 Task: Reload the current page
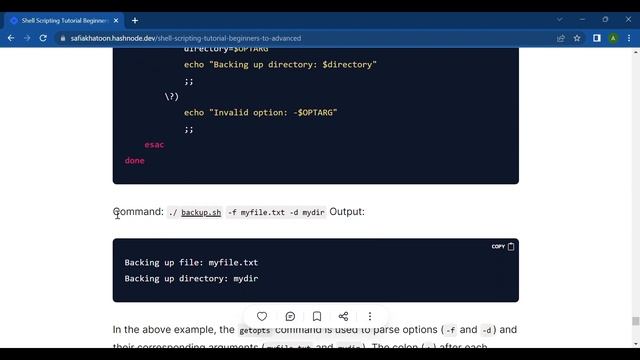click(43, 38)
